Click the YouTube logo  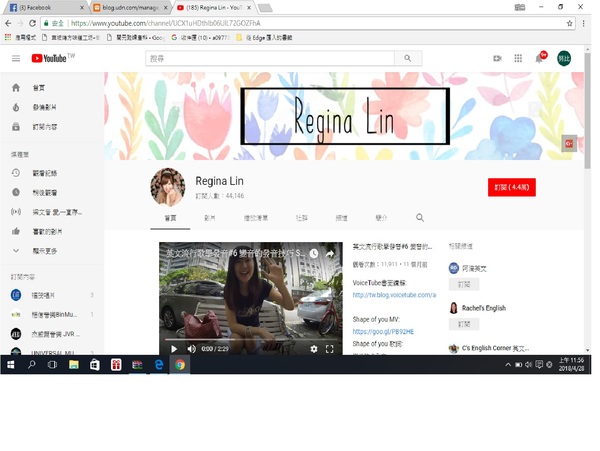coord(53,59)
